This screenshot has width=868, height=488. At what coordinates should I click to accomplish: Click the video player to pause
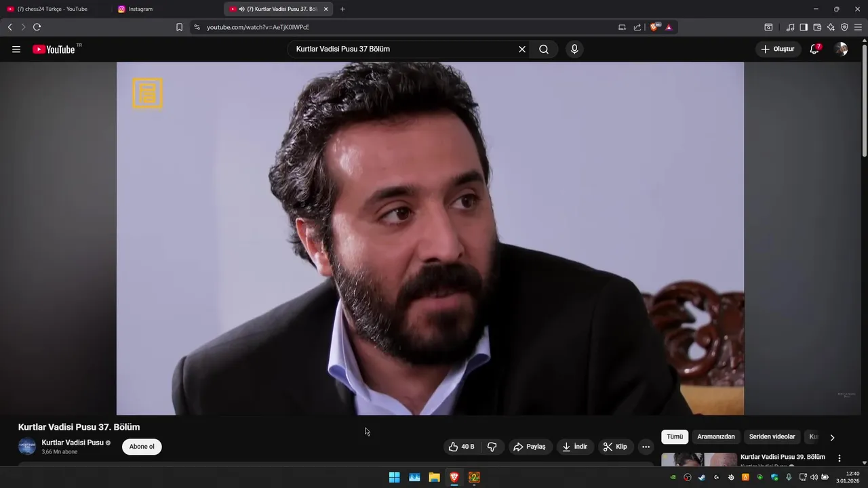point(430,238)
